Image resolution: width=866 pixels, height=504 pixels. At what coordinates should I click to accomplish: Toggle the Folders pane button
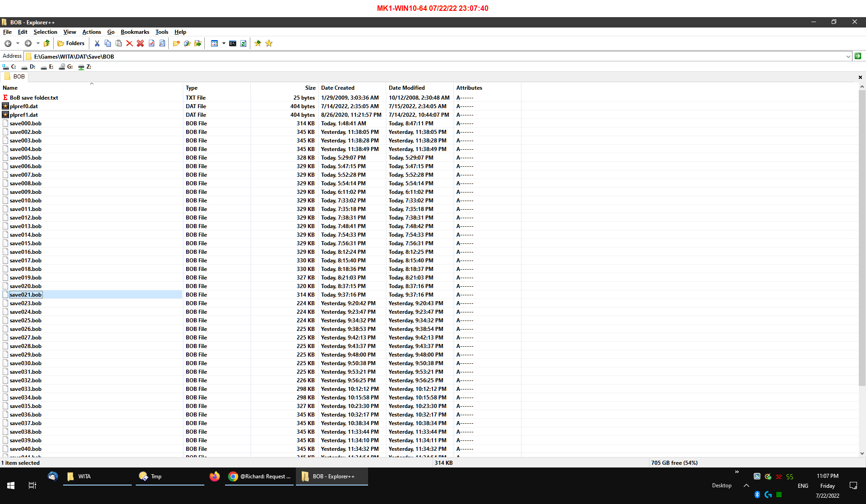pyautogui.click(x=71, y=43)
